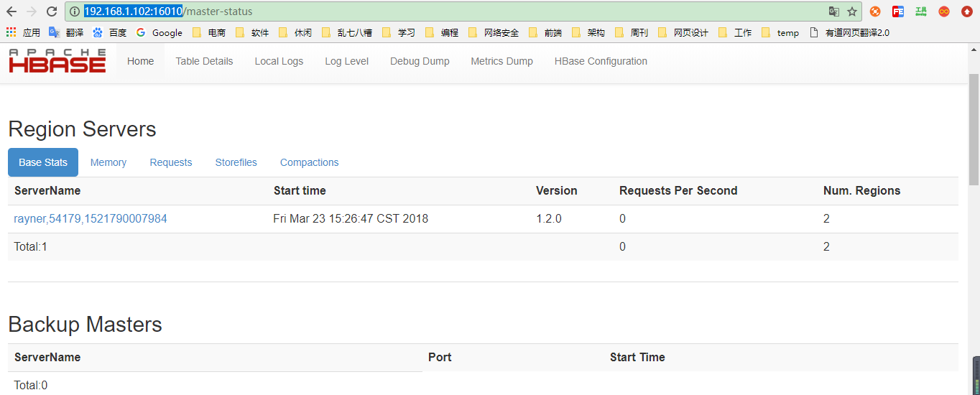This screenshot has height=395, width=980.
Task: Open the 前端 bookmark folder
Action: 545,32
